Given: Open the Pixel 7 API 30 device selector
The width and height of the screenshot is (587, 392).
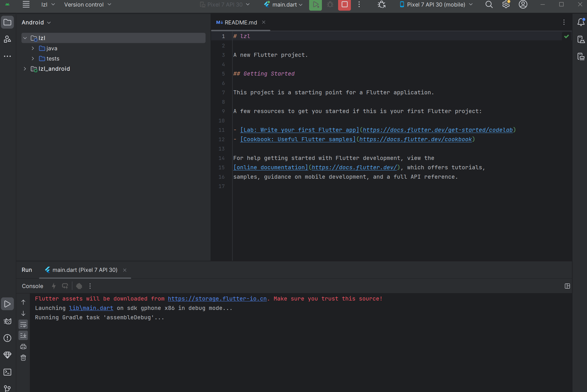Looking at the screenshot, I should coord(225,5).
